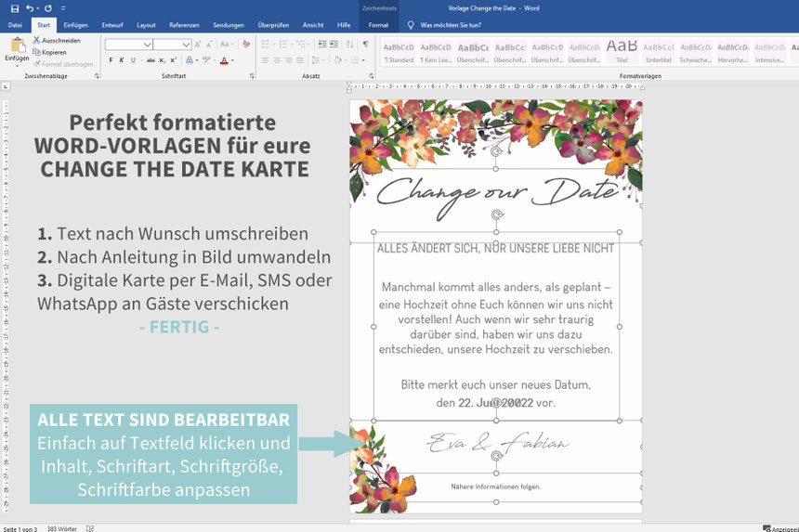
Task: Toggle superscript formatting
Action: coord(173,60)
